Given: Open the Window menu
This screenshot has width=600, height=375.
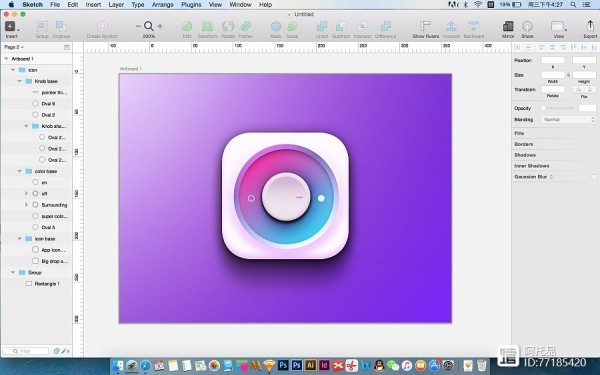Looking at the screenshot, I should pos(240,5).
